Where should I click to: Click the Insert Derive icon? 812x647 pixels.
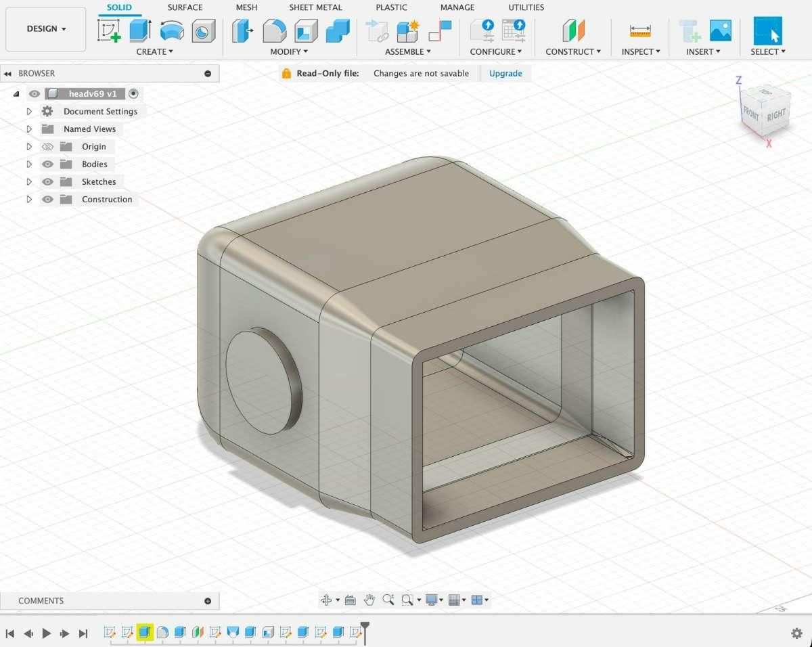[689, 30]
